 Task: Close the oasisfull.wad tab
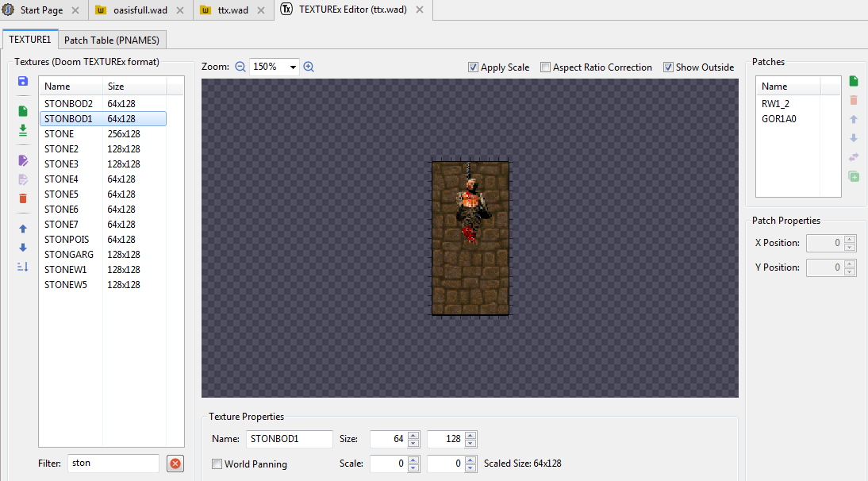tap(180, 10)
